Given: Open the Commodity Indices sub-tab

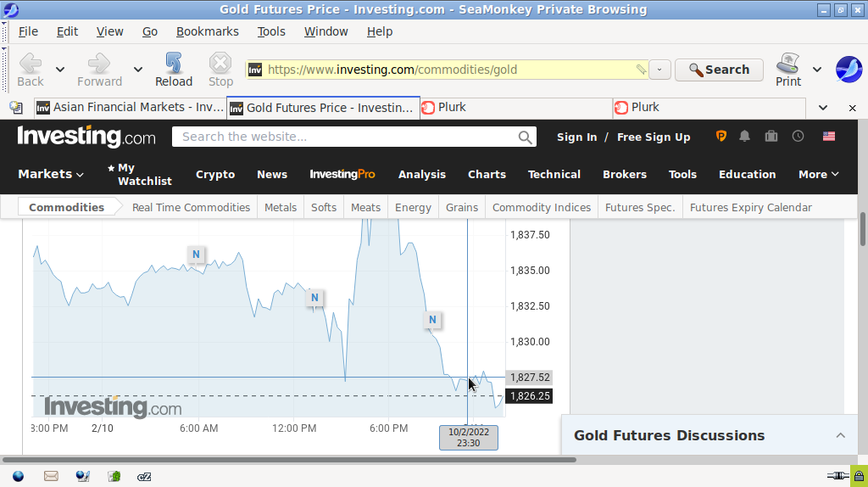Looking at the screenshot, I should [542, 207].
